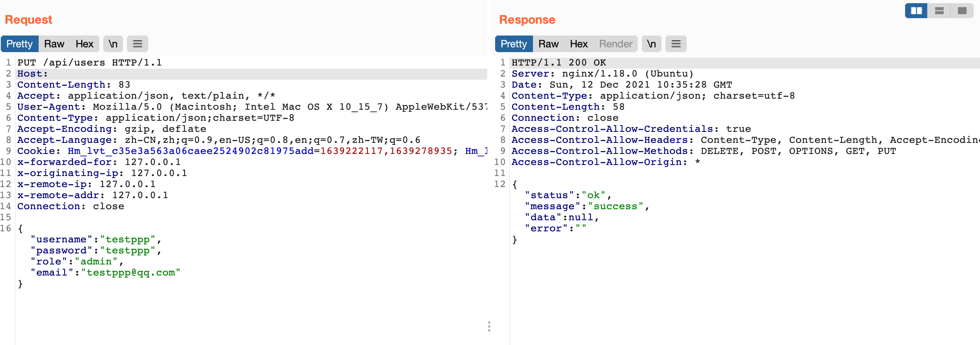This screenshot has width=980, height=345.
Task: Choose combined tabbed layout icon
Action: coord(962,11)
